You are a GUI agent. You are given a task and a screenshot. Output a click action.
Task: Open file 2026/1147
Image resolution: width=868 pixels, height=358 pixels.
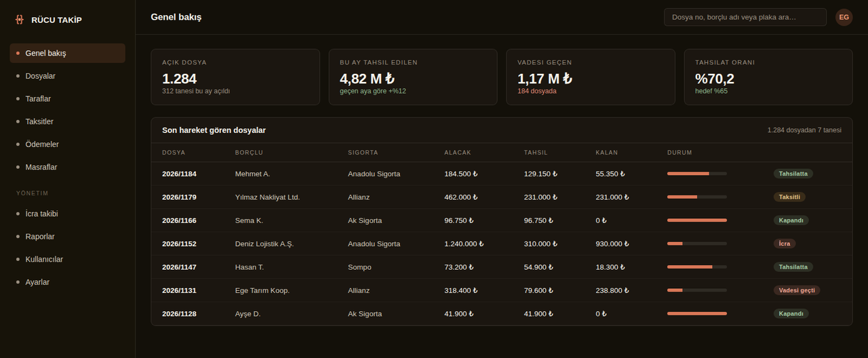tap(179, 267)
